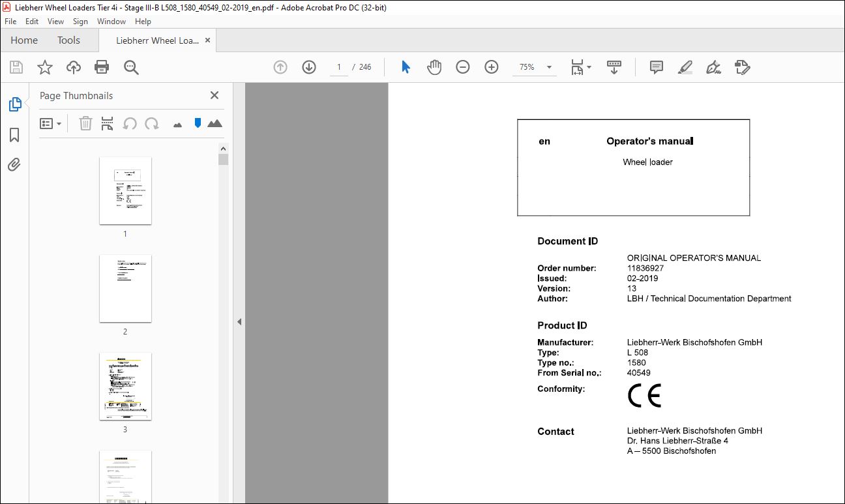Collapse the navigation pane arrow

click(x=239, y=321)
